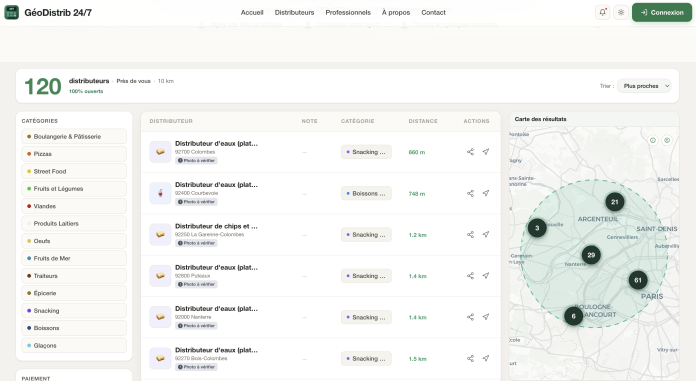Screen dimensions: 696x381
Task: Click the 92000 Nanterre address text
Action: tap(193, 317)
